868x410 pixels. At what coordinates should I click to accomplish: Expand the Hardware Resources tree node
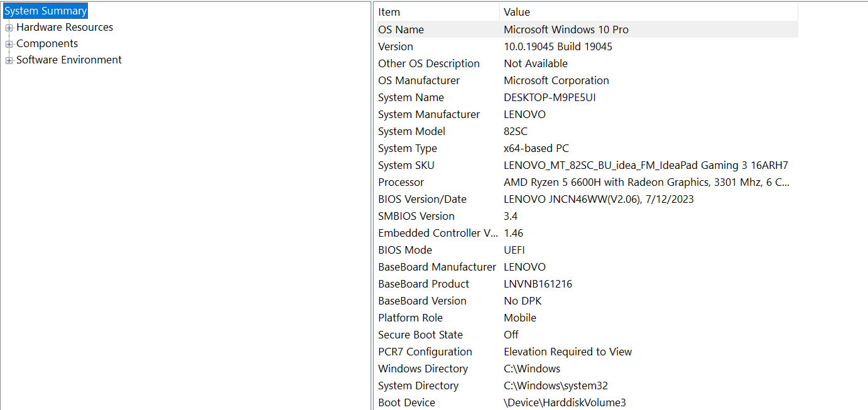[x=9, y=28]
